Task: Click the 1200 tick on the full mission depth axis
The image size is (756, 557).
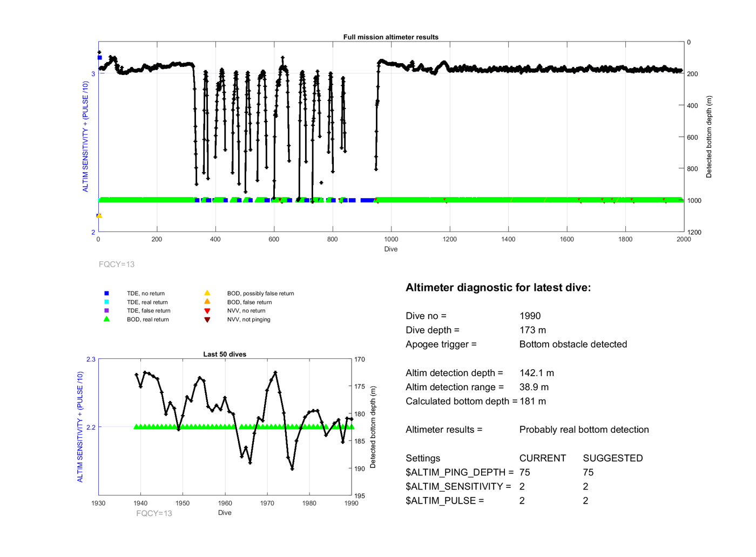Action: (x=694, y=233)
